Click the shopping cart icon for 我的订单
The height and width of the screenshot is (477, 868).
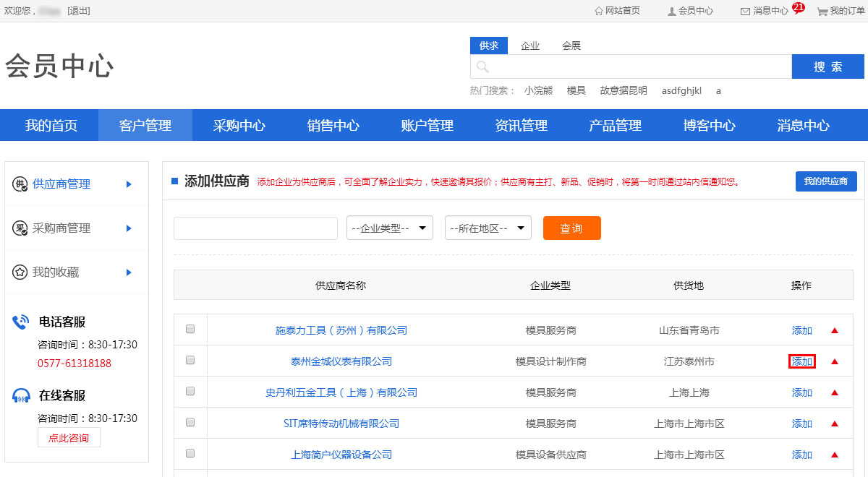(822, 11)
